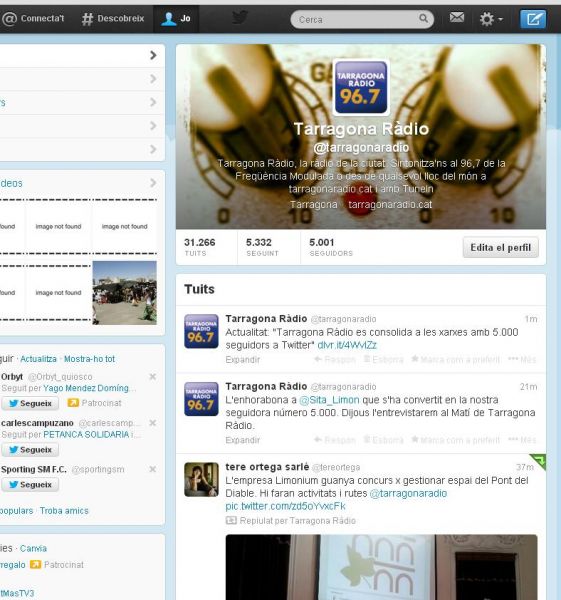Viewport: 561px width, 600px height.
Task: Reply to the L'enhorabona tweet
Action: [x=335, y=440]
